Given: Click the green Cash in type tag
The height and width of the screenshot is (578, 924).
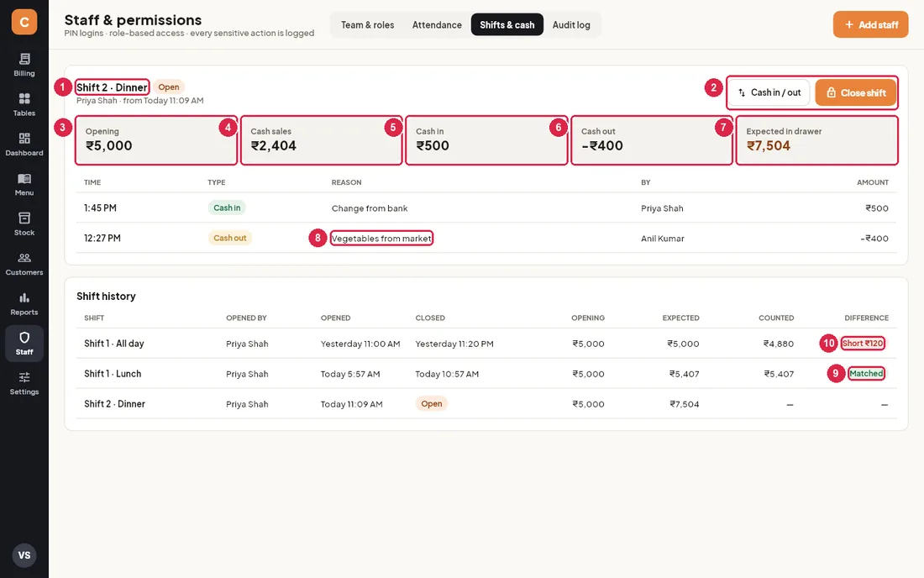Looking at the screenshot, I should [x=227, y=208].
